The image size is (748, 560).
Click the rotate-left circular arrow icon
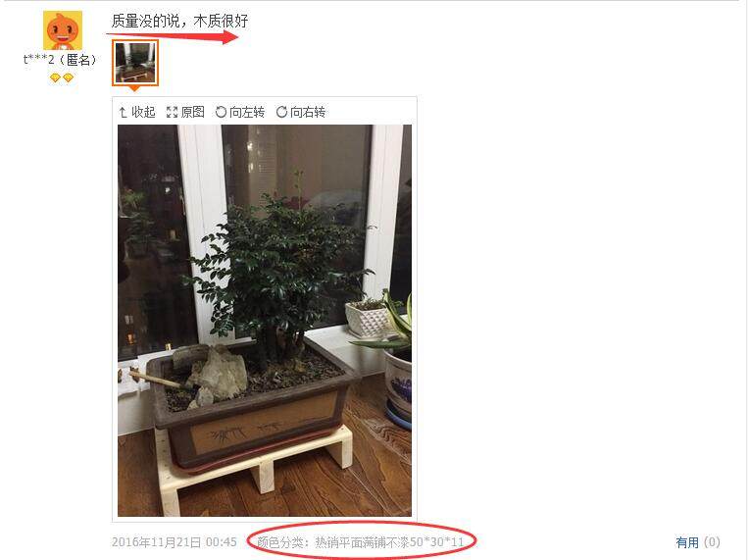pyautogui.click(x=221, y=112)
